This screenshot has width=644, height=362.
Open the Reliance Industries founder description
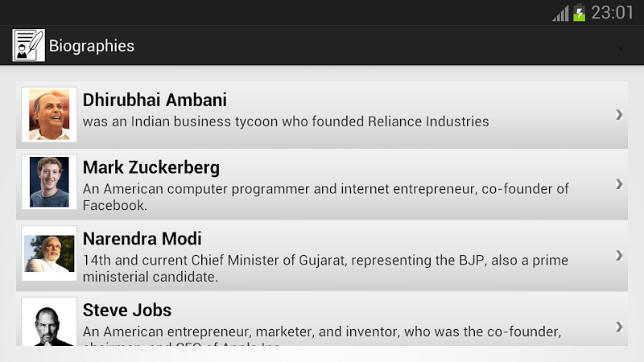pos(286,121)
